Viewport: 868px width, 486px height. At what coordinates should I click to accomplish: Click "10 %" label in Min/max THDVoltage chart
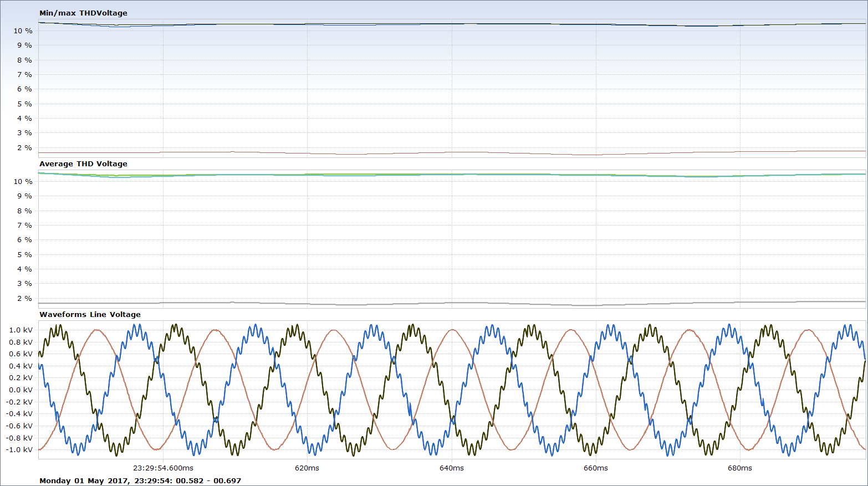(x=23, y=30)
